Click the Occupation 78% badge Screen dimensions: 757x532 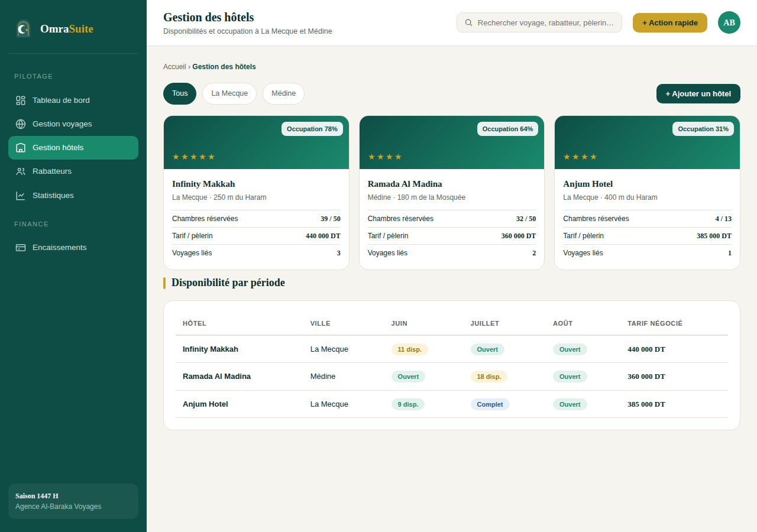(x=312, y=129)
